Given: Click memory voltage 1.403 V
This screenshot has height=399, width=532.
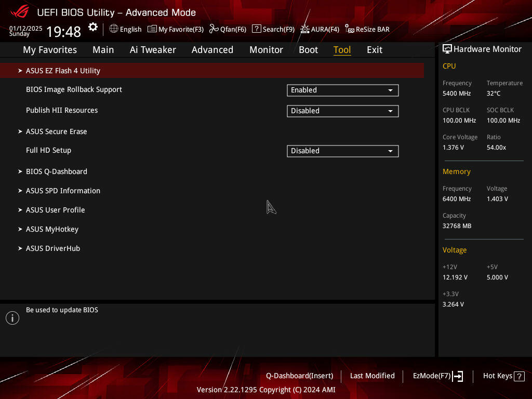Looking at the screenshot, I should [497, 199].
